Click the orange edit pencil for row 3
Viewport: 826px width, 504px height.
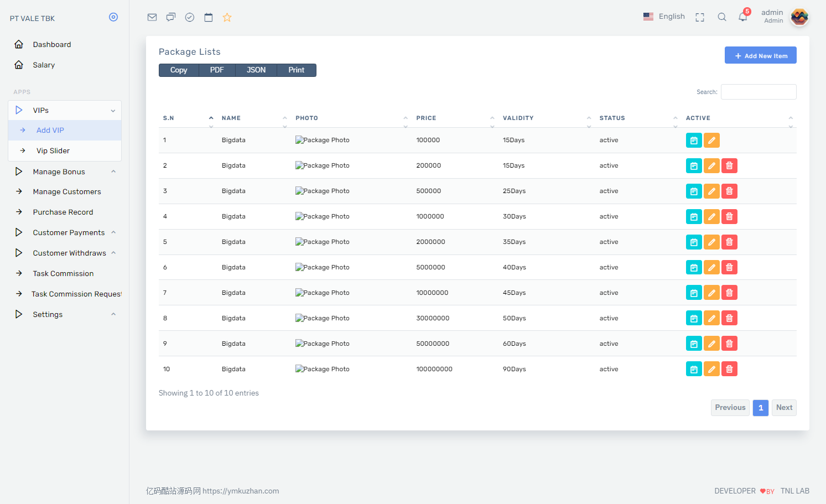[711, 191]
